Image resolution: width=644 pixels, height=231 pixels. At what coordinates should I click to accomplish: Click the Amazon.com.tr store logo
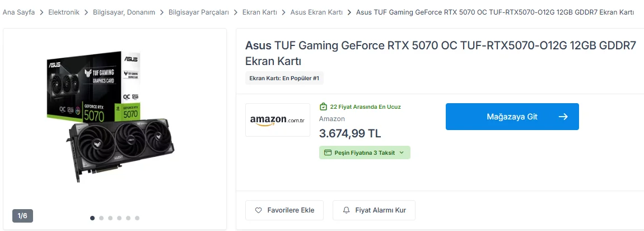point(278,120)
